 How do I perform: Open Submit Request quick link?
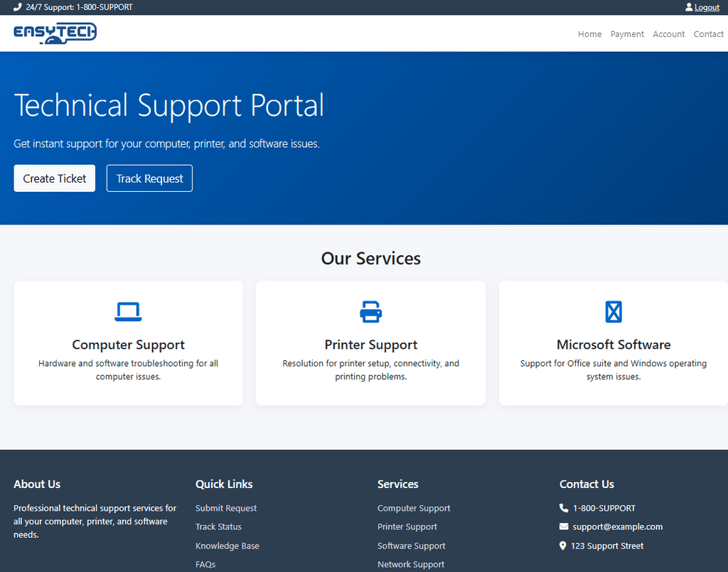226,508
